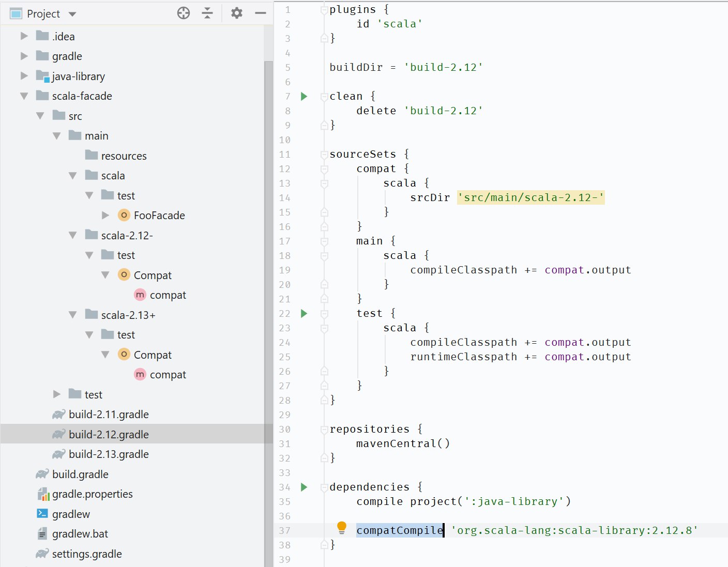The height and width of the screenshot is (567, 728).
Task: Click compile project(':java-library') line
Action: tap(464, 501)
